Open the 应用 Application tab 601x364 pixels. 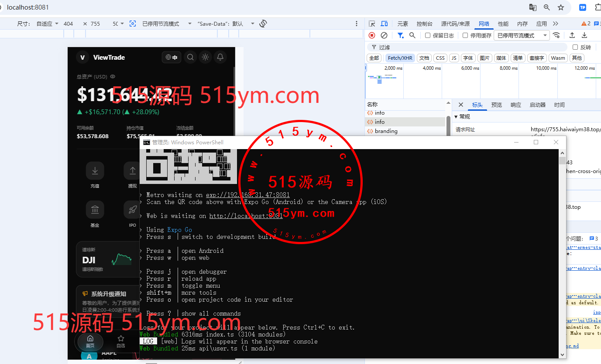(x=542, y=24)
